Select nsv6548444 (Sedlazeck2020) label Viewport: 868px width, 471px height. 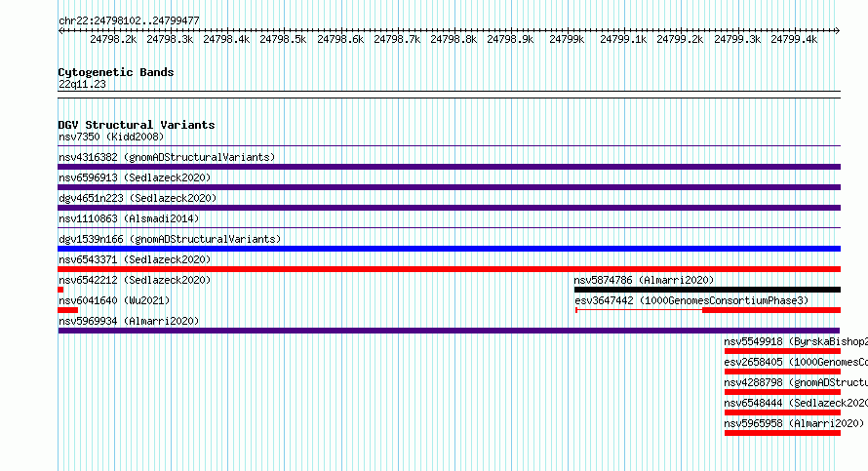796,403
